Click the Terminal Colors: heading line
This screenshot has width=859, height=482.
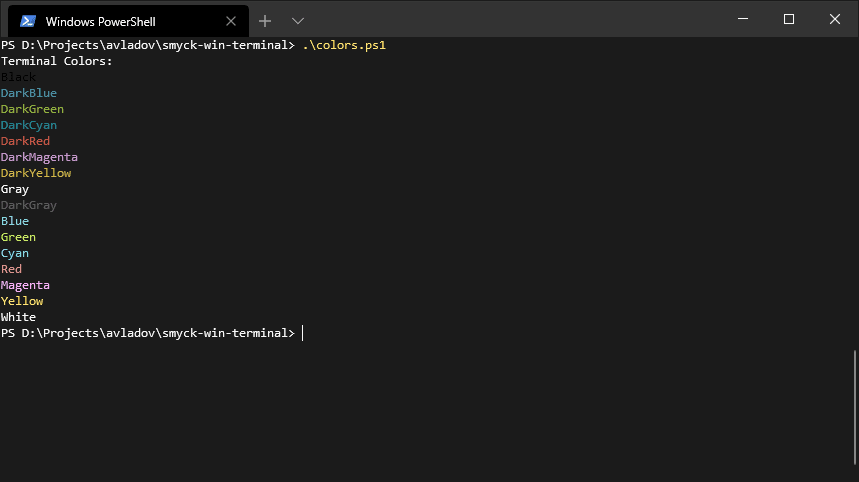click(x=56, y=61)
